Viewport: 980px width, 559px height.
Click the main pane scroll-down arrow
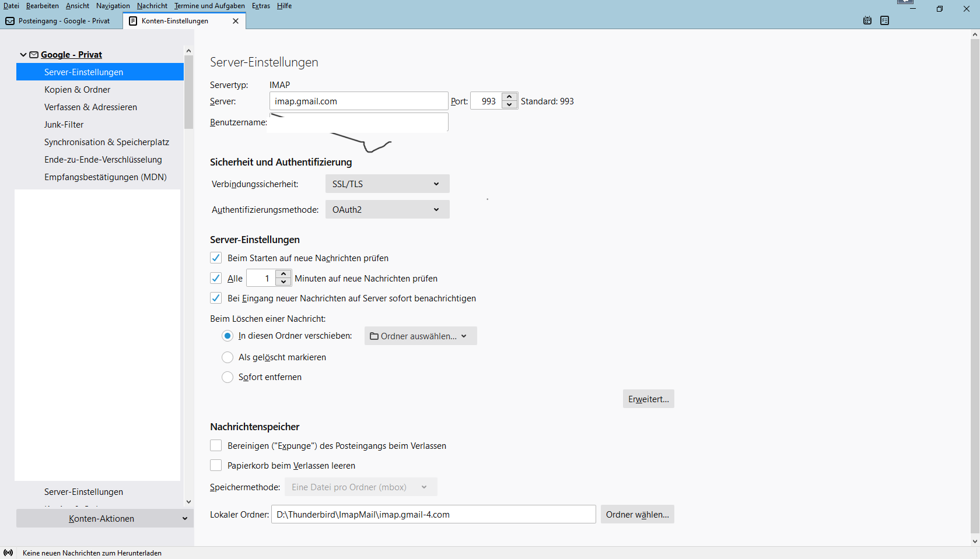tap(975, 541)
